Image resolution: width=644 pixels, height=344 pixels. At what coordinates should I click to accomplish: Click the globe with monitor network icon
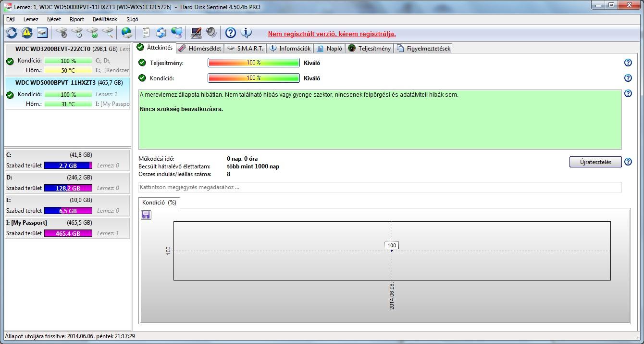click(x=177, y=32)
